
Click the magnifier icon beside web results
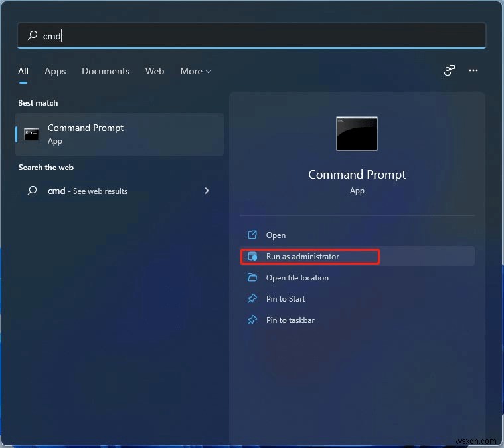point(32,191)
